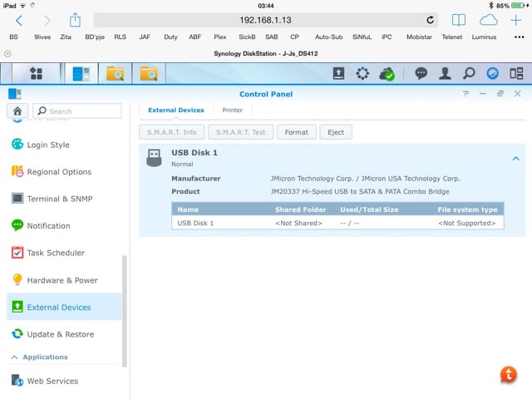Eject the USB disk
Screen dimensions: 532x399
(336, 132)
